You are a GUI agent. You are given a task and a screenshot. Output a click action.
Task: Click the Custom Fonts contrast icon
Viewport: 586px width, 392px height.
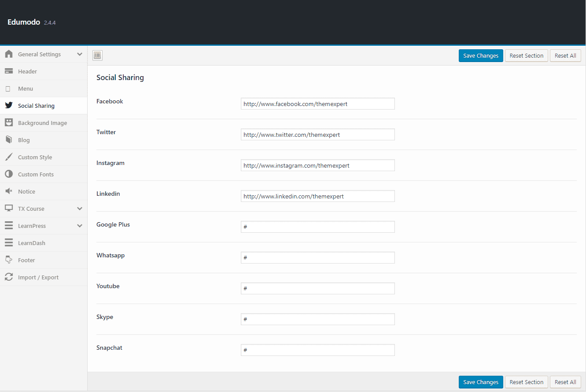(x=9, y=174)
